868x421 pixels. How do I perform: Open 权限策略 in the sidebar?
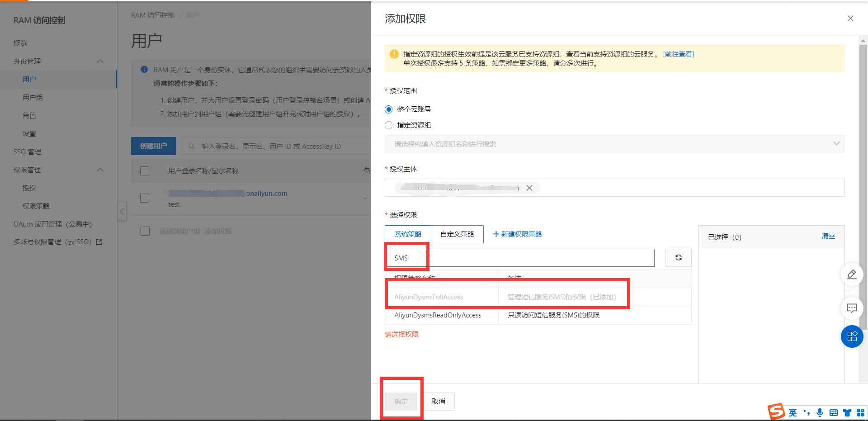pyautogui.click(x=36, y=206)
